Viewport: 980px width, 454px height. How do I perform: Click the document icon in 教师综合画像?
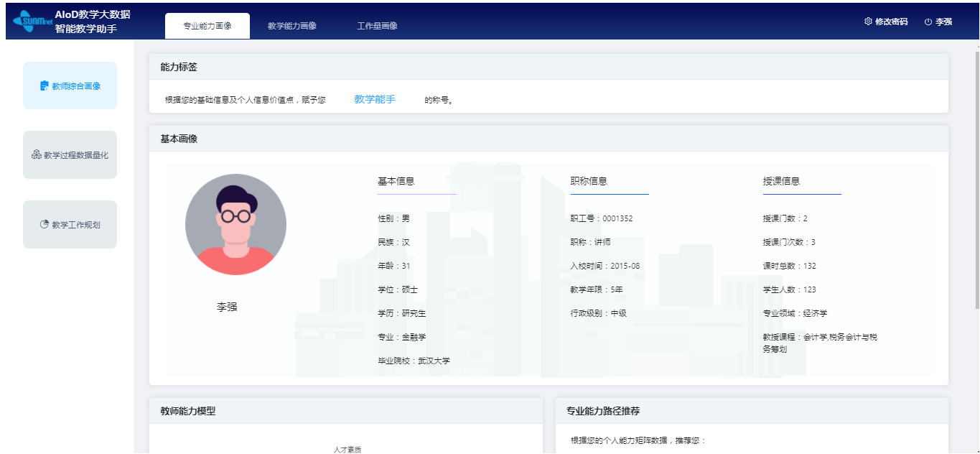pos(45,86)
